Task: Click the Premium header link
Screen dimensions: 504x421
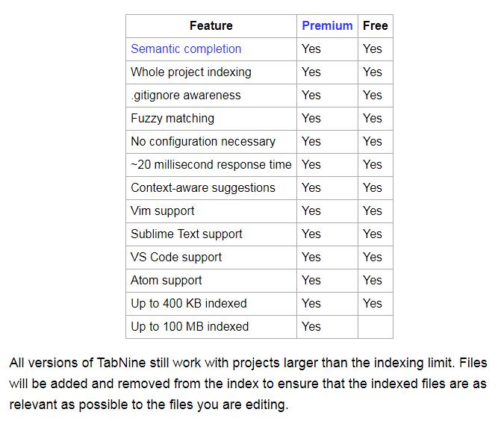Action: [x=327, y=25]
